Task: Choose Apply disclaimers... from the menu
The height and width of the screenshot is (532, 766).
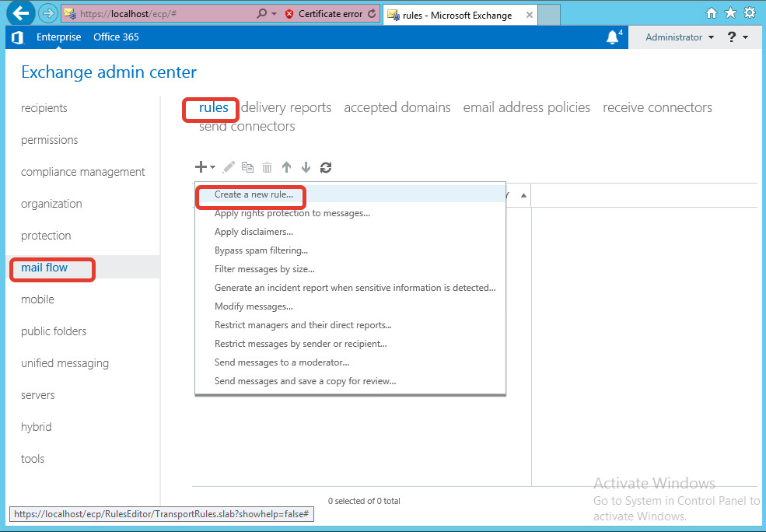Action: (x=254, y=232)
